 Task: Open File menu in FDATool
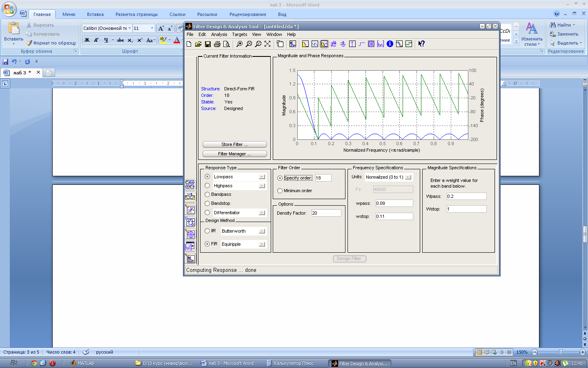pos(190,34)
